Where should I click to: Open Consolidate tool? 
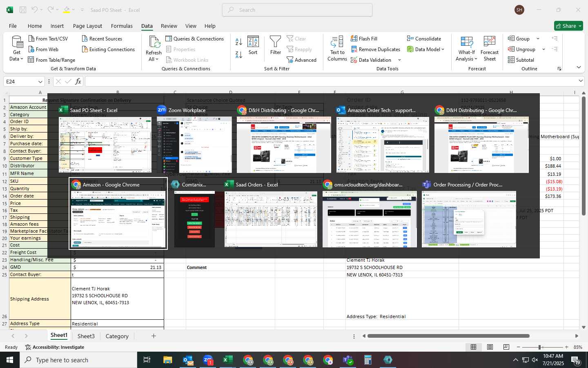point(424,39)
